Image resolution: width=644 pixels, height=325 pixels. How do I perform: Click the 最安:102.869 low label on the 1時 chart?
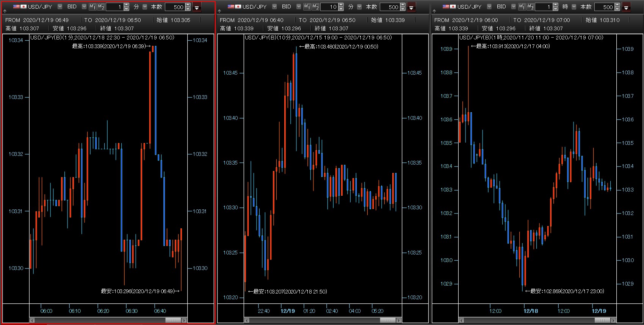point(564,291)
